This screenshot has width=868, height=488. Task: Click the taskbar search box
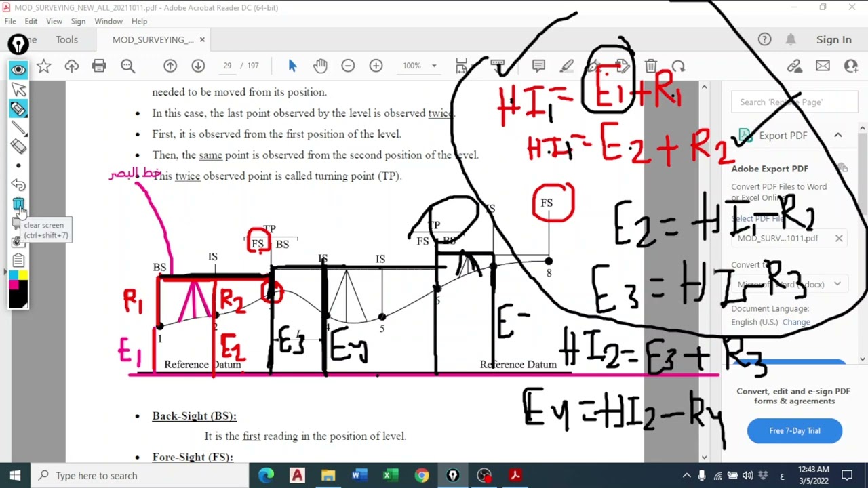point(140,475)
